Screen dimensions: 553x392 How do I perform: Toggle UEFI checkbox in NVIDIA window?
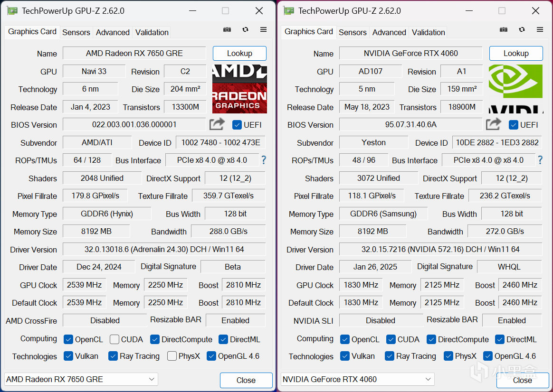click(x=514, y=125)
